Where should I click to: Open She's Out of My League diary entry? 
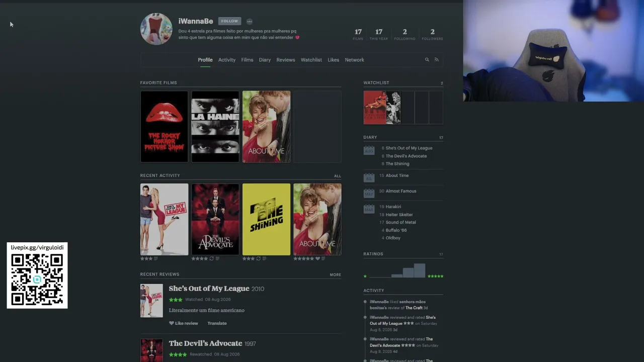[x=409, y=148]
